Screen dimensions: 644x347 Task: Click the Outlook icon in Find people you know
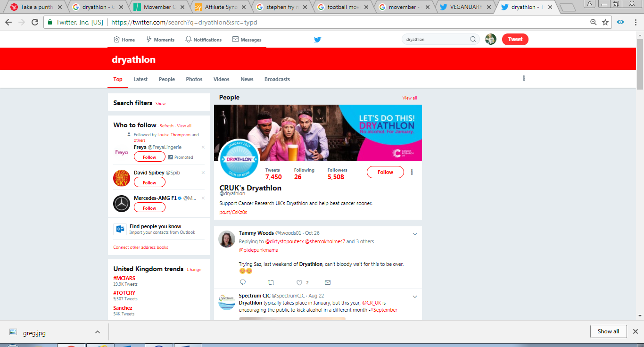[x=120, y=229]
